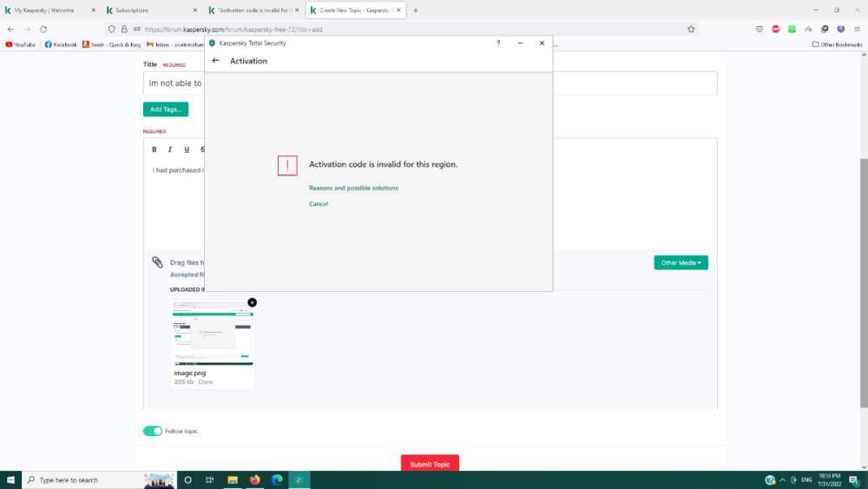The height and width of the screenshot is (489, 868).
Task: Open the Firefox hamburger menu
Action: (x=857, y=30)
